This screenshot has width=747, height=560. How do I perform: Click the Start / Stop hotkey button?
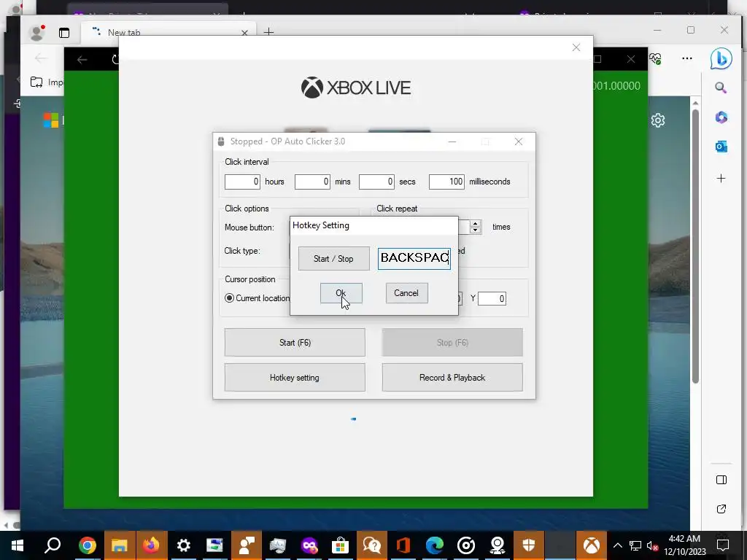click(x=333, y=259)
